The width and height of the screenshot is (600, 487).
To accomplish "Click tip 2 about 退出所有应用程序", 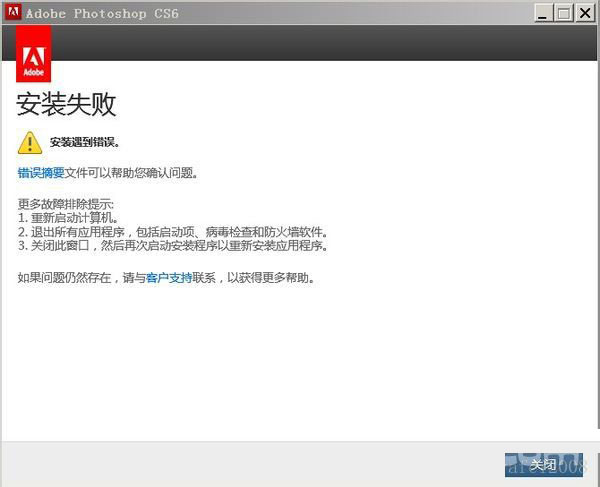I will tap(173, 232).
